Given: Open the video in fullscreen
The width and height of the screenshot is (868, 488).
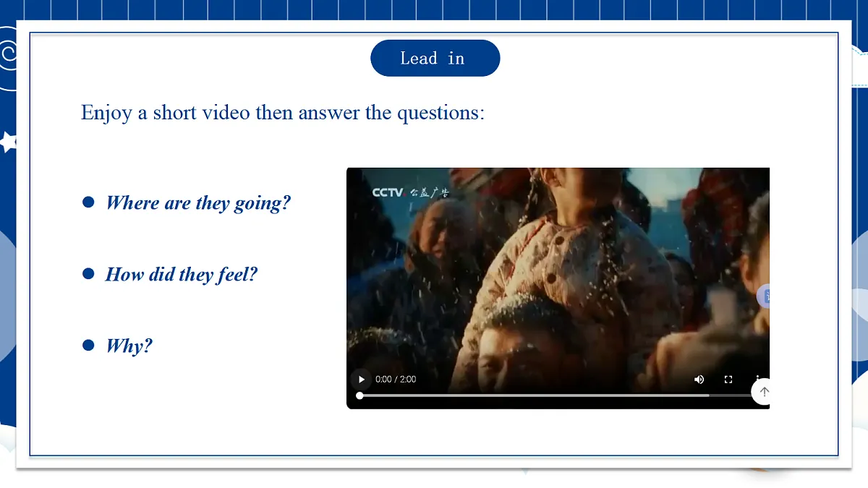Looking at the screenshot, I should 728,380.
